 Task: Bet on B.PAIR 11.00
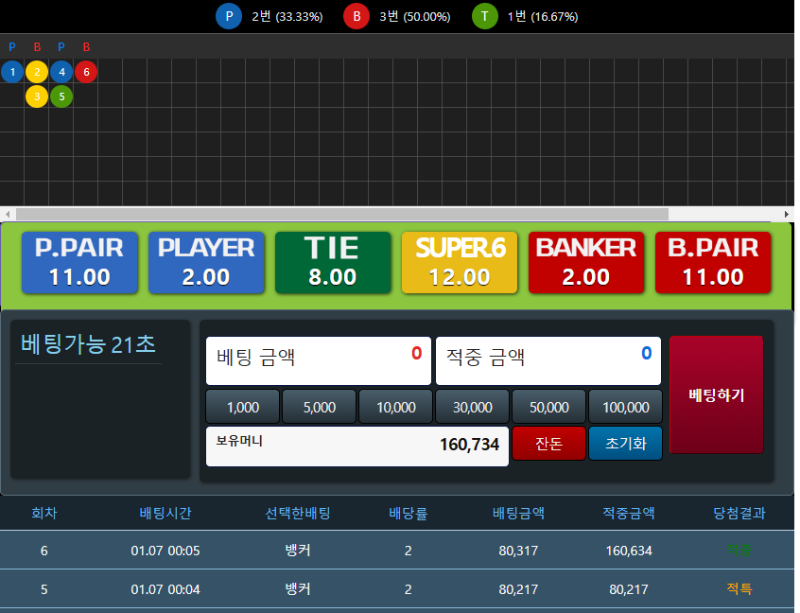coord(713,262)
